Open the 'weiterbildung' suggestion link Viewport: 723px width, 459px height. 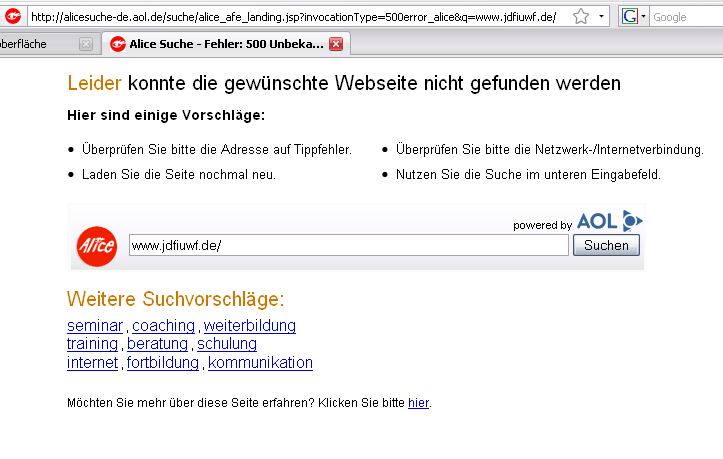click(250, 326)
